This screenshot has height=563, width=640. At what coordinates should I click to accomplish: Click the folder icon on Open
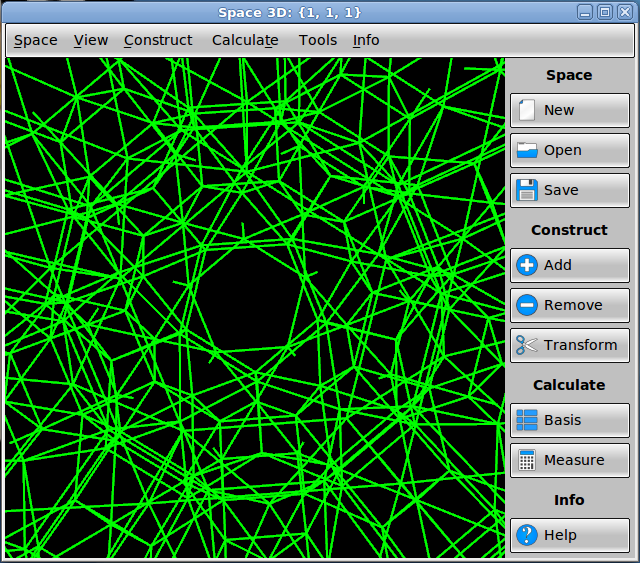527,150
